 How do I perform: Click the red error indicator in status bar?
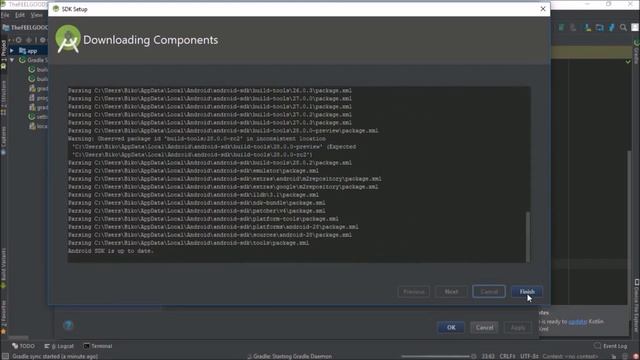[x=636, y=356]
